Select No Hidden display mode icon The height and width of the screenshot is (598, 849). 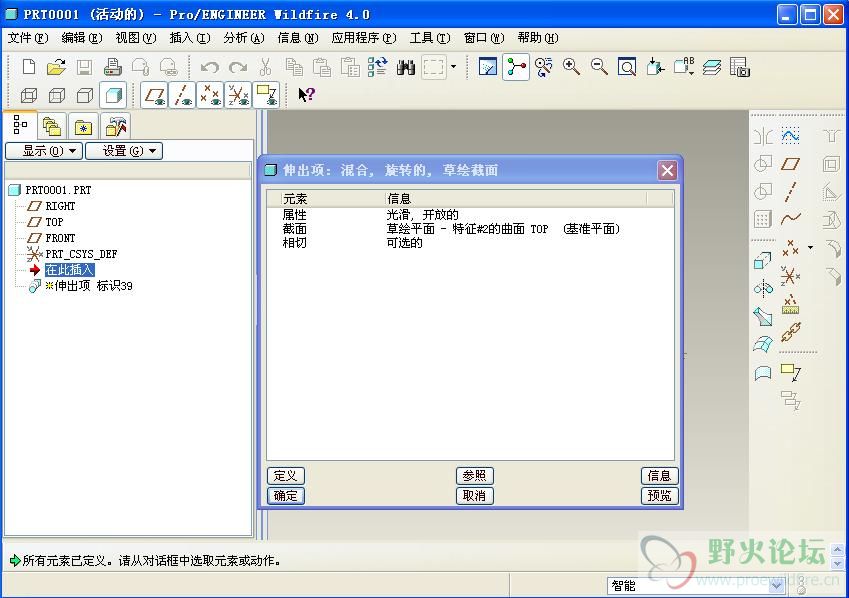pyautogui.click(x=85, y=96)
